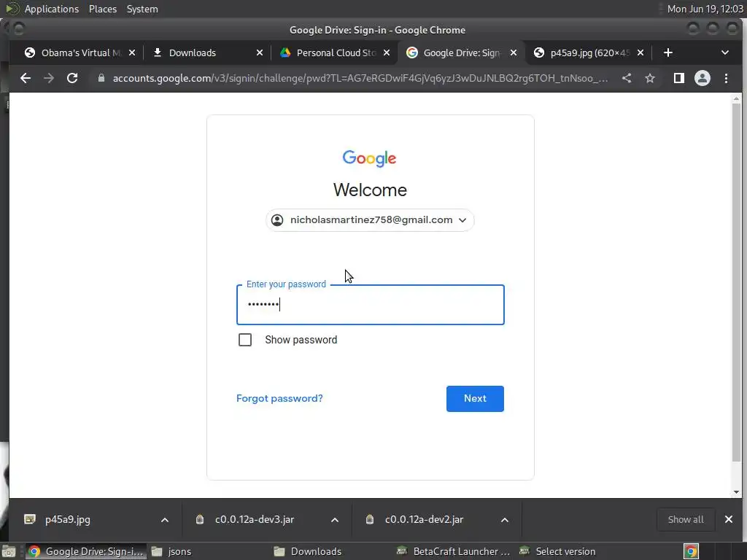Open downloaded c0.0.12a-dev2.jar file
Image resolution: width=747 pixels, height=560 pixels.
click(x=424, y=519)
